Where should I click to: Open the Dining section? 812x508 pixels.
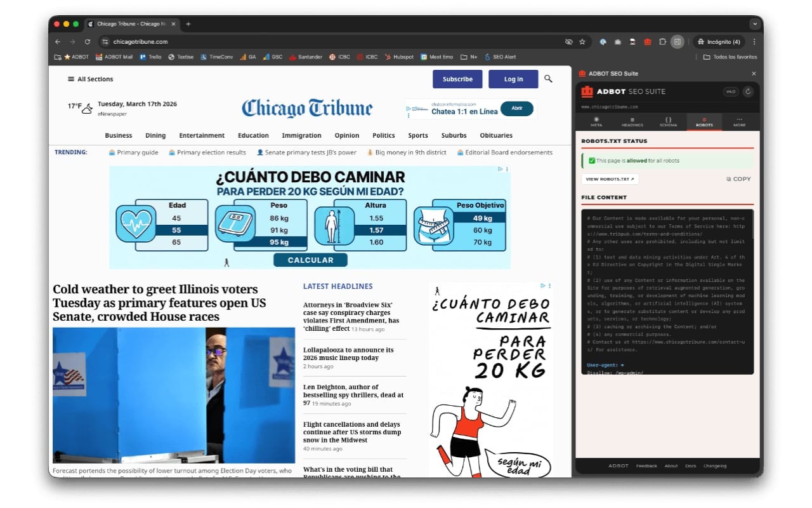pos(155,135)
